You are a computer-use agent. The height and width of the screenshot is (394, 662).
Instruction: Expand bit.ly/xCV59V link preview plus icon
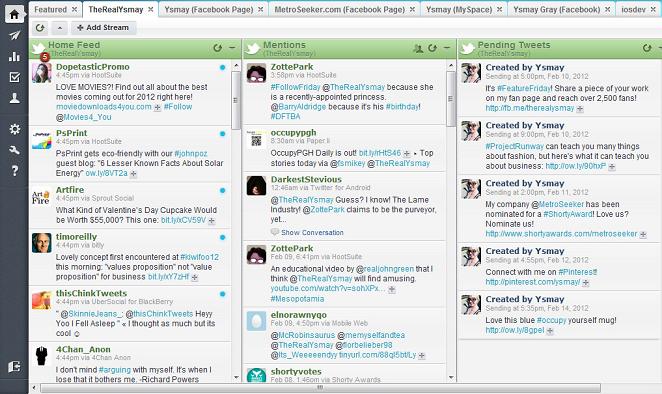212,221
